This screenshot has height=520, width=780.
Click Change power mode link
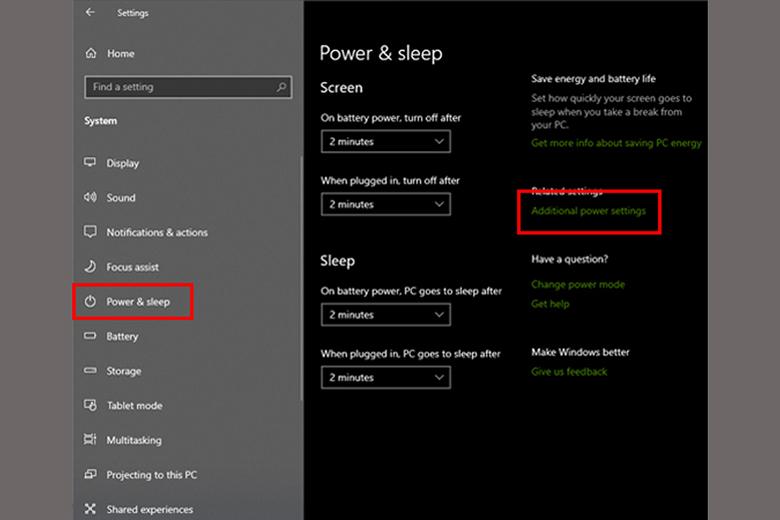[577, 284]
